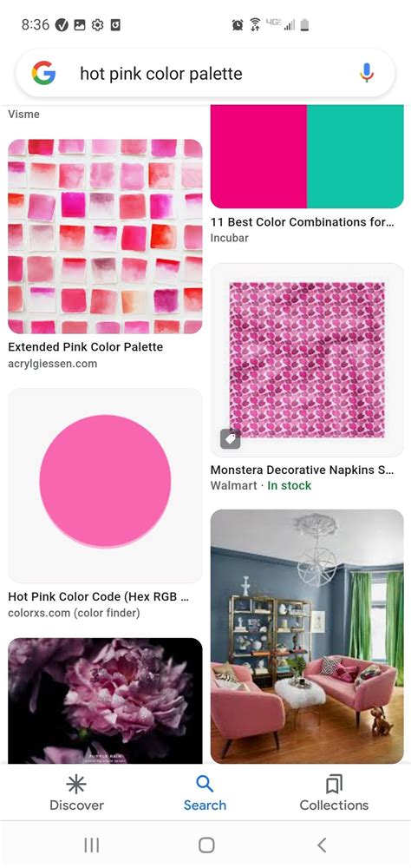The width and height of the screenshot is (411, 868).
Task: Tap the Google logo icon
Action: click(43, 73)
